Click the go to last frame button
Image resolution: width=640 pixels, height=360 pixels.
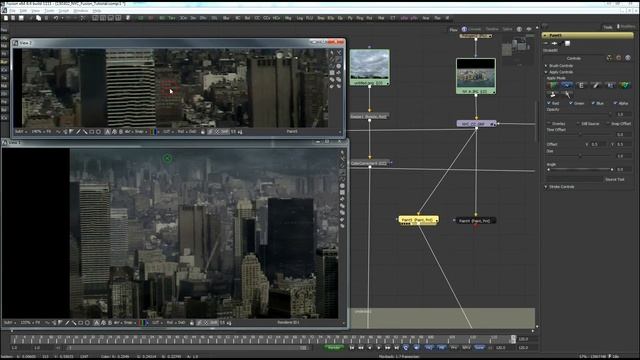(x=397, y=348)
